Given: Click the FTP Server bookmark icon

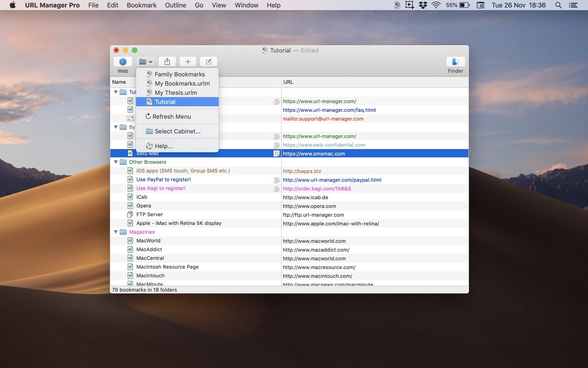Looking at the screenshot, I should pos(130,215).
